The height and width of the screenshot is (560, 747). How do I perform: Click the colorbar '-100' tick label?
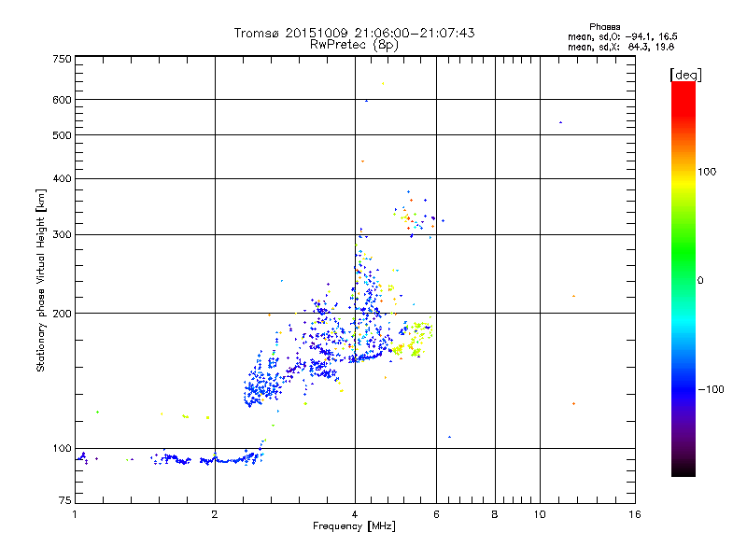tap(711, 389)
